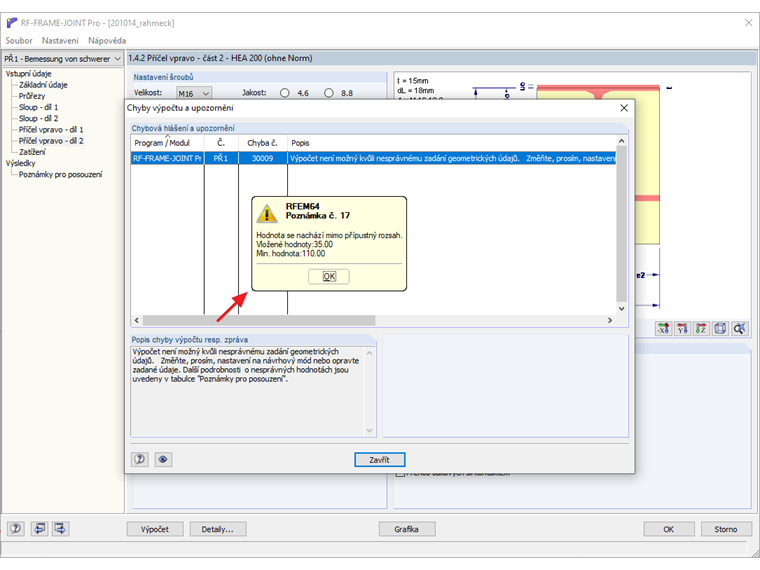Click the isometric cube view icon
Image resolution: width=760 pixels, height=570 pixels.
coord(720,329)
